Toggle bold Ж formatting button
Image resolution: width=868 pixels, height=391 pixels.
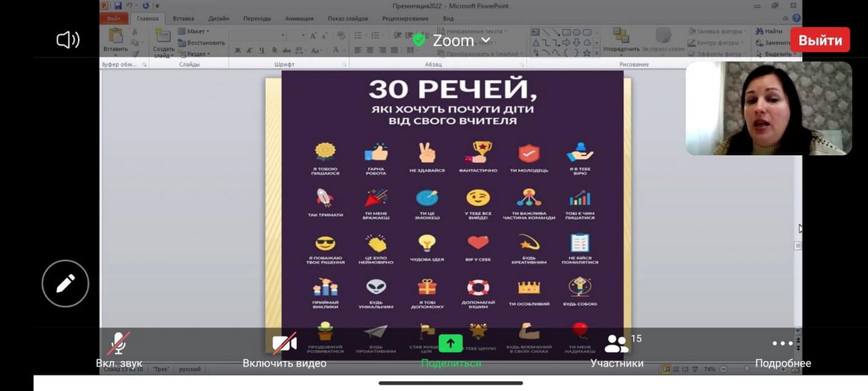point(237,50)
